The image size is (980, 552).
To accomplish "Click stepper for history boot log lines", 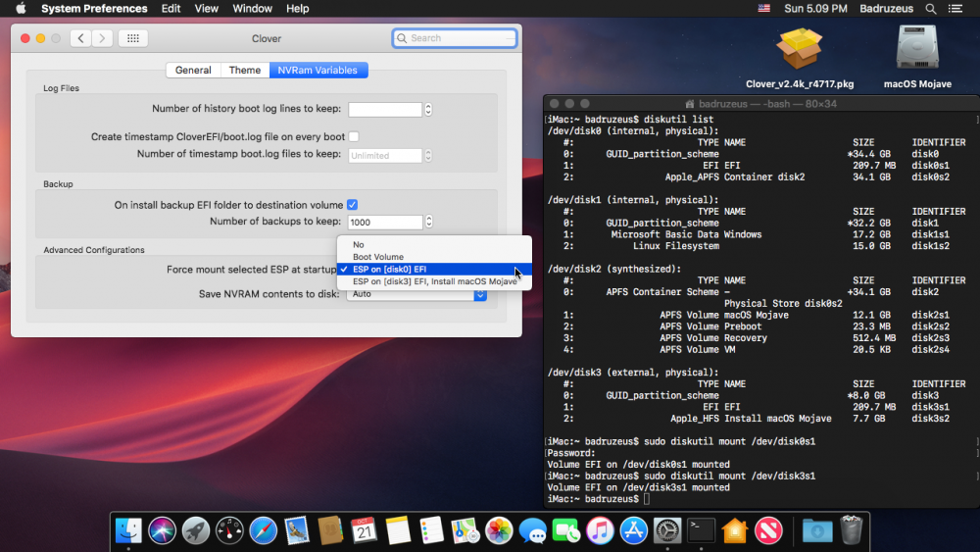I will point(428,110).
